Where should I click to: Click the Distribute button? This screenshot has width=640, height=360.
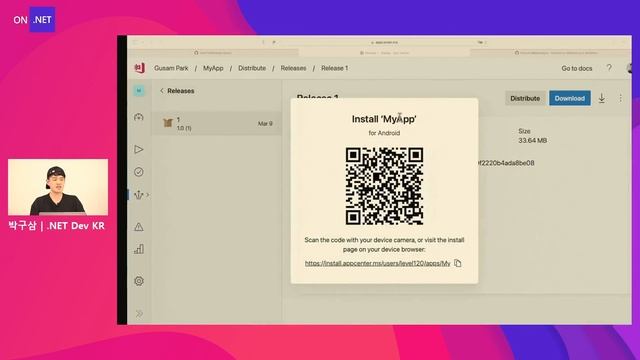[525, 98]
